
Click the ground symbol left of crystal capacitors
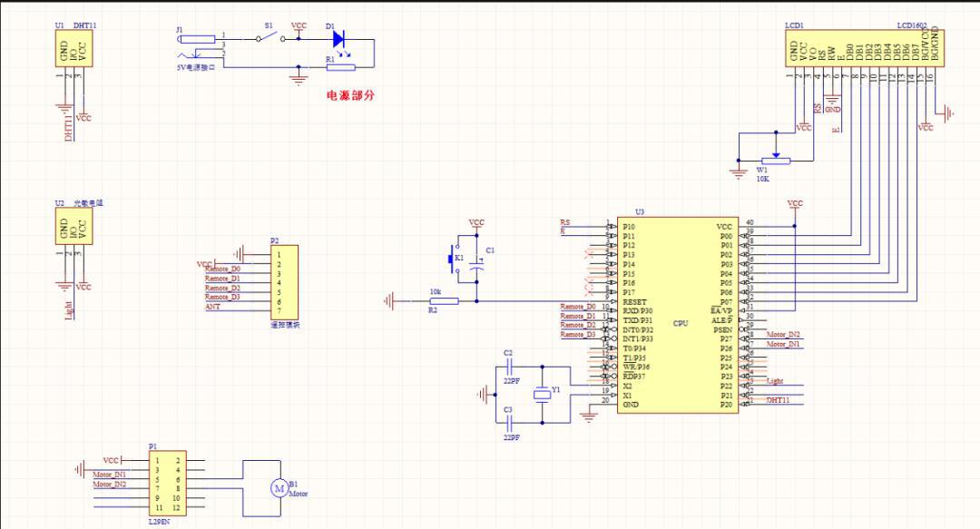[482, 395]
